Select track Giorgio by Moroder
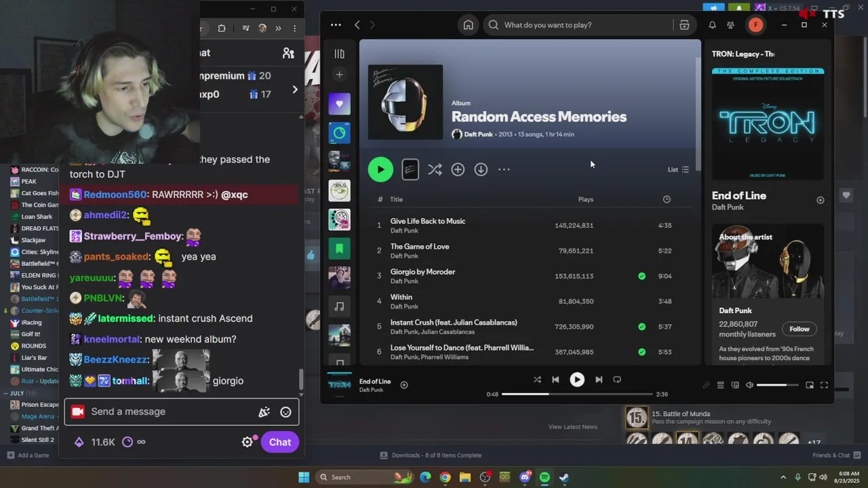 [x=422, y=272]
